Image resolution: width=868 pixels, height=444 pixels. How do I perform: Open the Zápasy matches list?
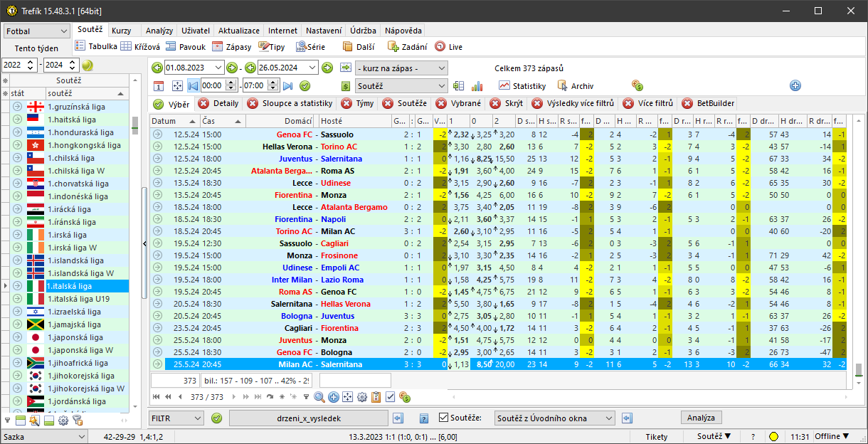[232, 47]
